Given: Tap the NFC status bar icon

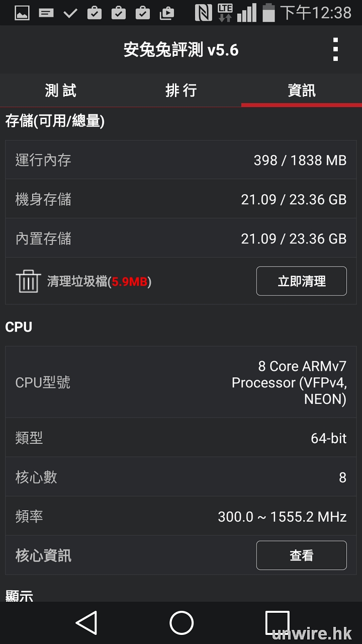Looking at the screenshot, I should pos(203,13).
